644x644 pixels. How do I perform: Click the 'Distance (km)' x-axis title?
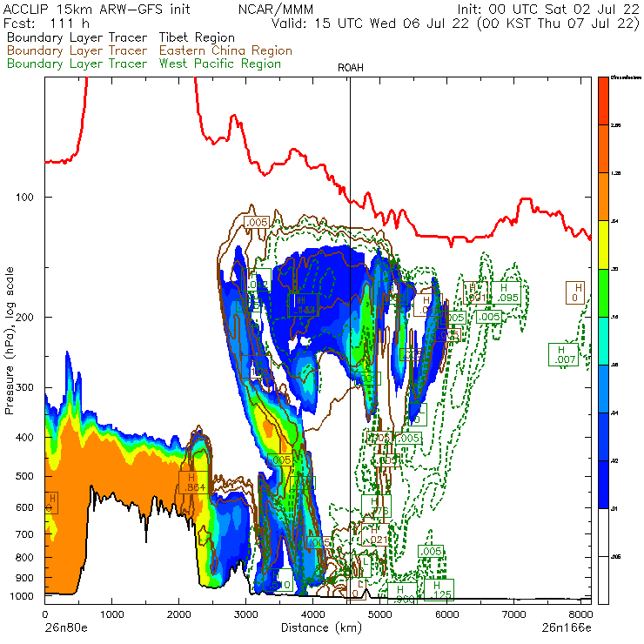coord(321,627)
